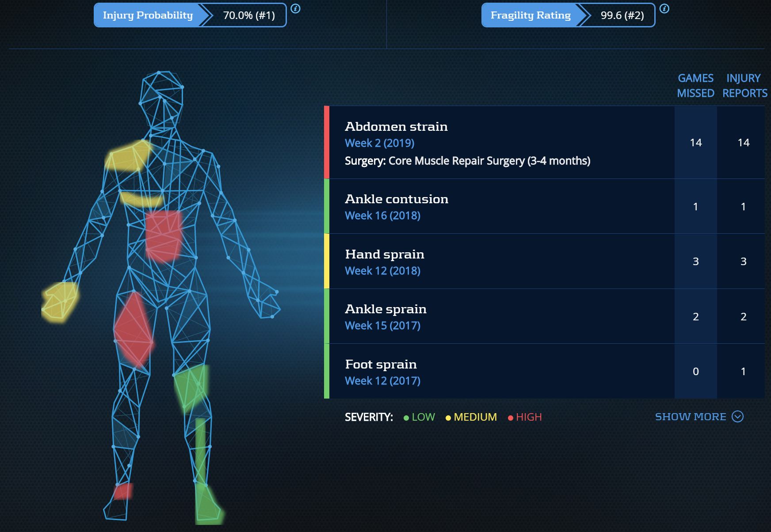Select the yellow hand highlight on body
The height and width of the screenshot is (532, 771).
[60, 301]
